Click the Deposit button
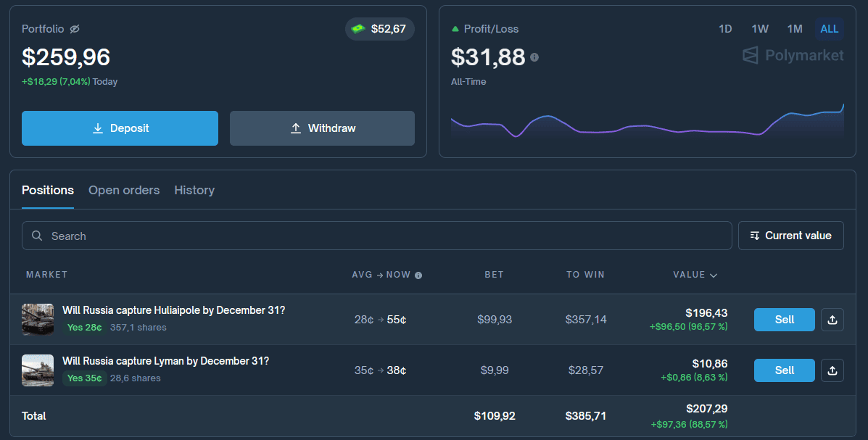868x440 pixels. pyautogui.click(x=120, y=128)
